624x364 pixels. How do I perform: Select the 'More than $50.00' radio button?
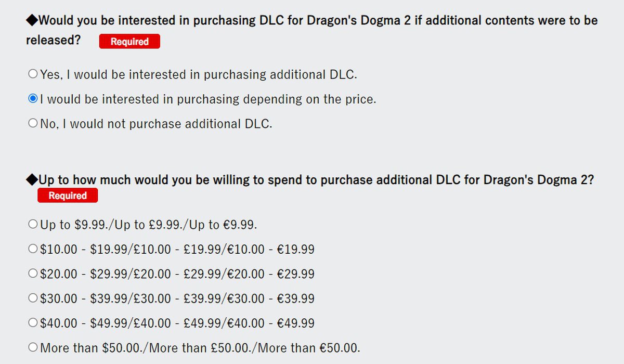[x=33, y=347]
